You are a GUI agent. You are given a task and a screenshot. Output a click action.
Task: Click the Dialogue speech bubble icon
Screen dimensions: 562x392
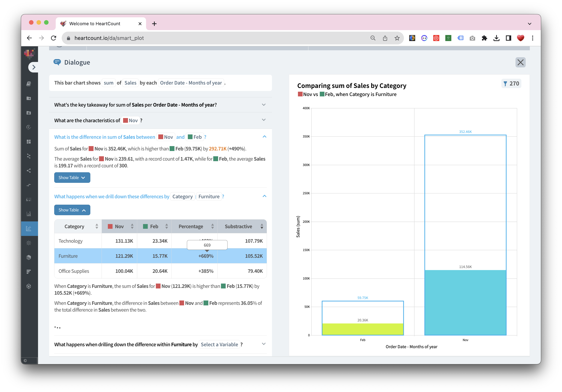[57, 62]
